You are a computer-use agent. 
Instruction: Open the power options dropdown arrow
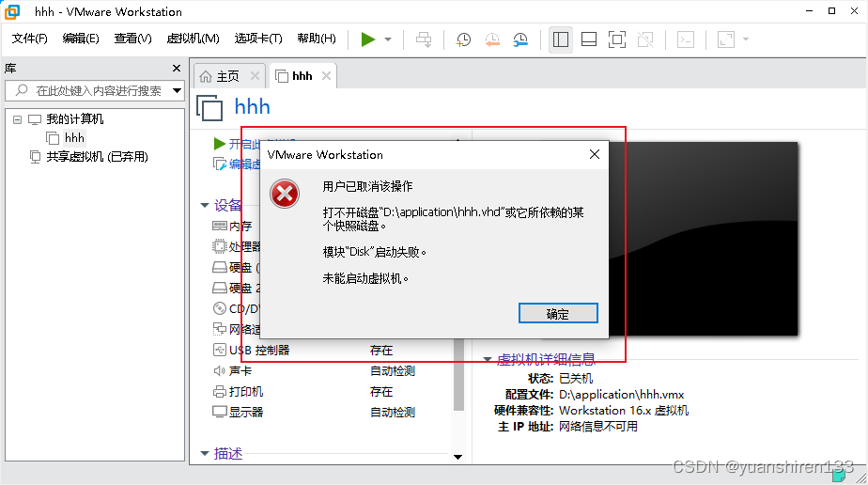(x=388, y=39)
